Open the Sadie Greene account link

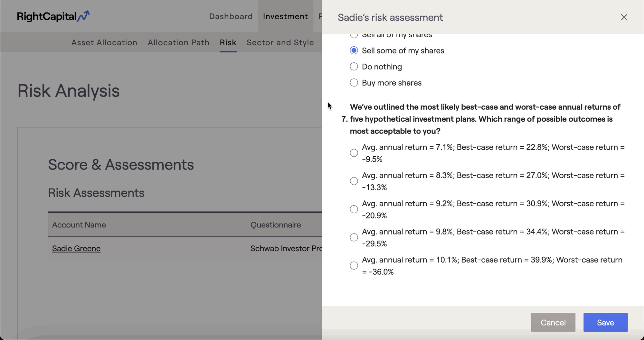click(76, 248)
